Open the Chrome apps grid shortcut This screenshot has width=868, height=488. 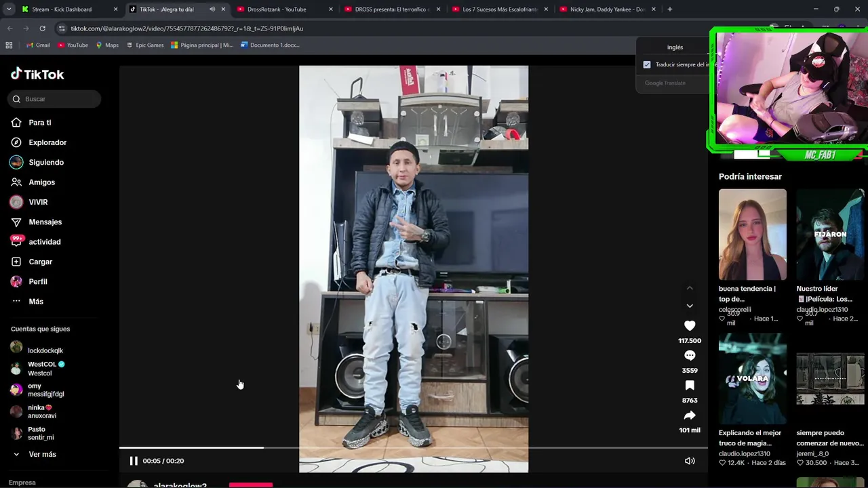tap(9, 45)
